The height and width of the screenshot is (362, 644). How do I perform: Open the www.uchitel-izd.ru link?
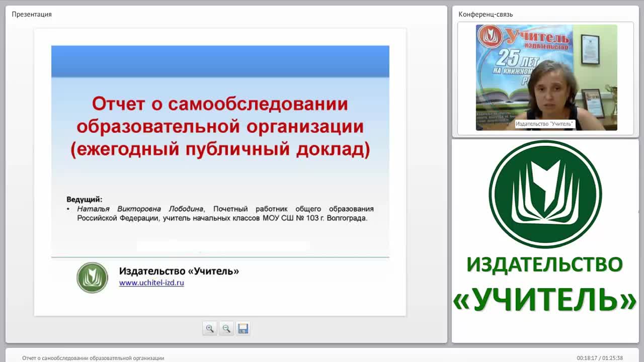coord(151,283)
